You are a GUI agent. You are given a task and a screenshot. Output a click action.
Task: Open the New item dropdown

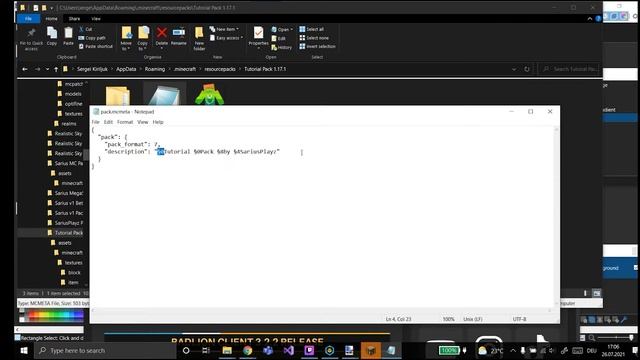click(224, 29)
